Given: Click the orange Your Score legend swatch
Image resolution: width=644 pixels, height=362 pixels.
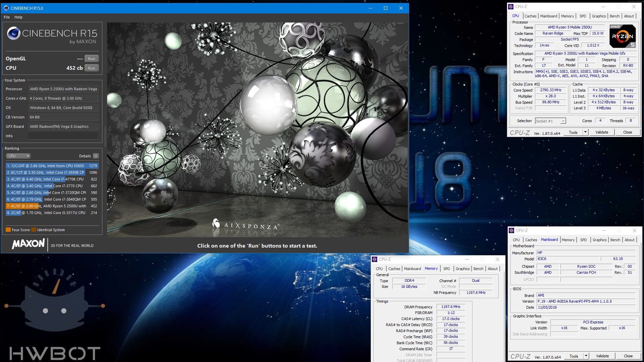Looking at the screenshot, I should (8, 230).
